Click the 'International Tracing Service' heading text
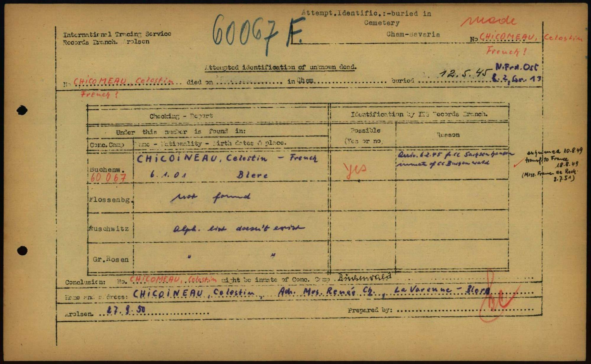Viewport: 591px width, 364px height. coord(117,34)
